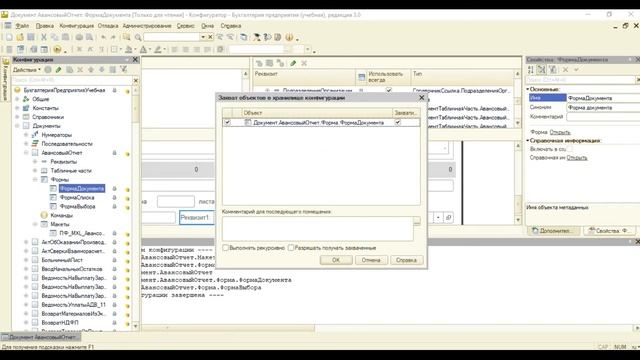The image size is (640, 360).
Task: Click the New document toolbar icon
Action: [x=9, y=37]
